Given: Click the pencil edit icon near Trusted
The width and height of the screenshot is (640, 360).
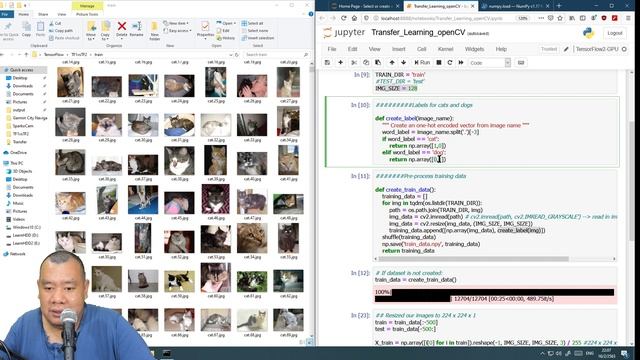Looking at the screenshot, I should point(566,49).
